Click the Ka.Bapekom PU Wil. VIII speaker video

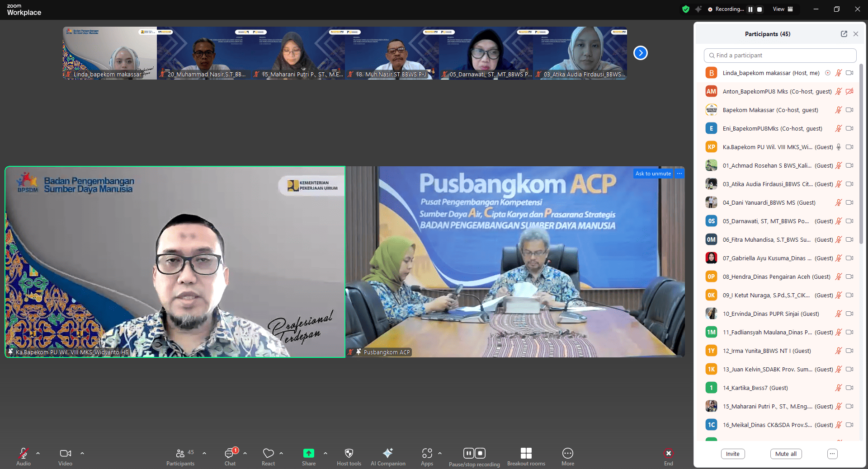click(175, 262)
